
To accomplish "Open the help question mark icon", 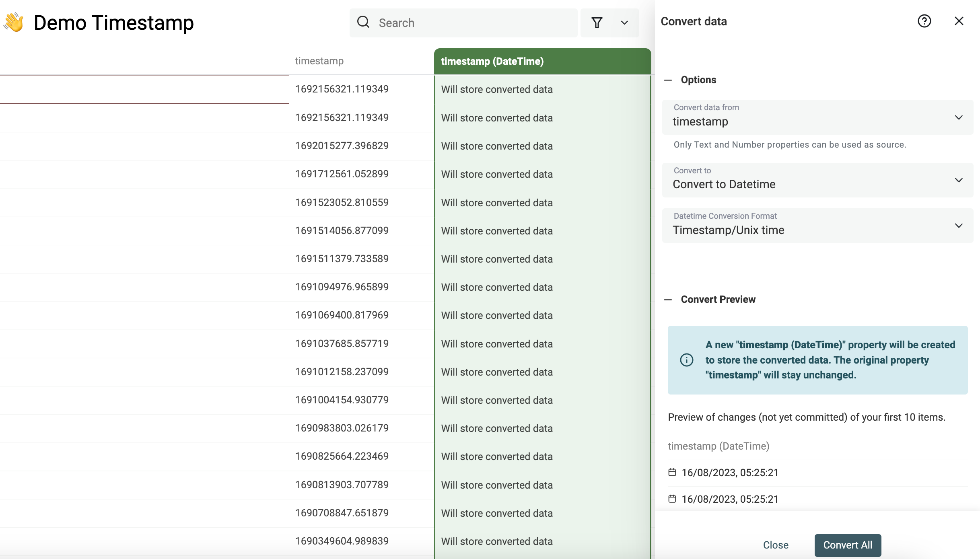I will 924,21.
